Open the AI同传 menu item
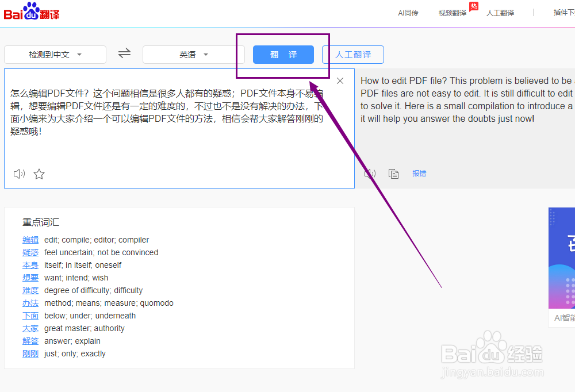The width and height of the screenshot is (575, 392). [408, 12]
